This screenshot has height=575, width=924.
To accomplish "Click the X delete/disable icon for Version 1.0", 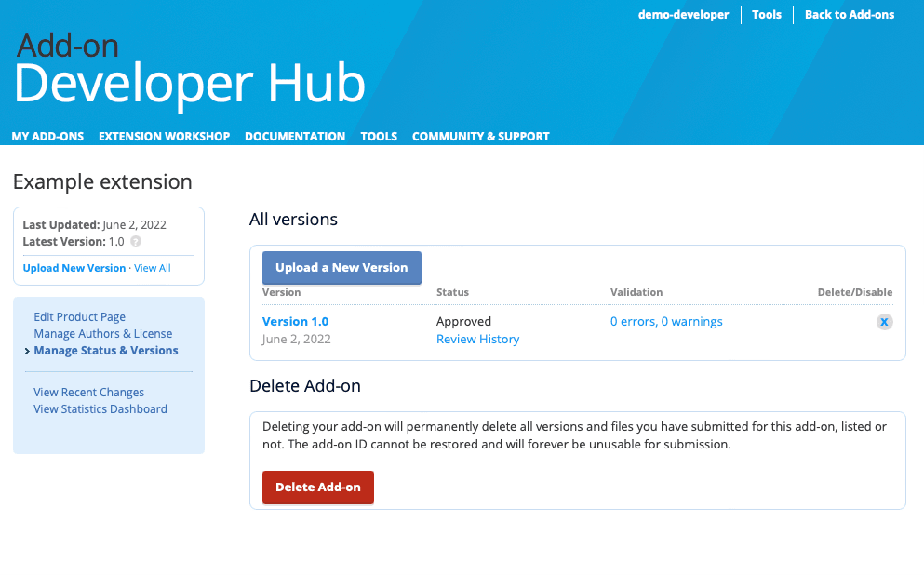I will coord(884,322).
